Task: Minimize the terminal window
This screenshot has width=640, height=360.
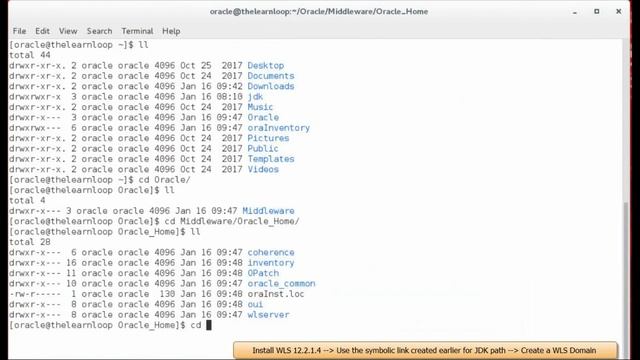Action: pyautogui.click(x=575, y=12)
